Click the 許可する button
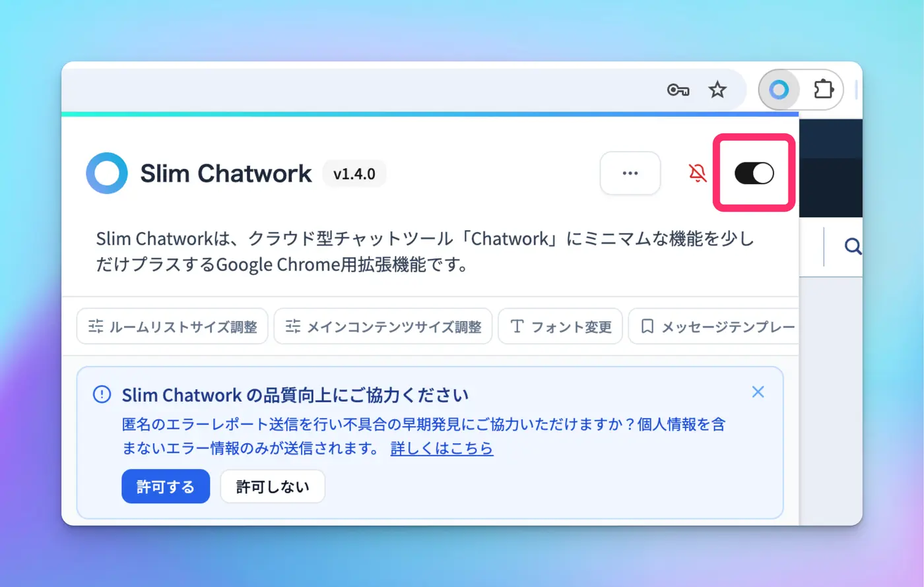Screen dimensions: 924x587 click(166, 487)
